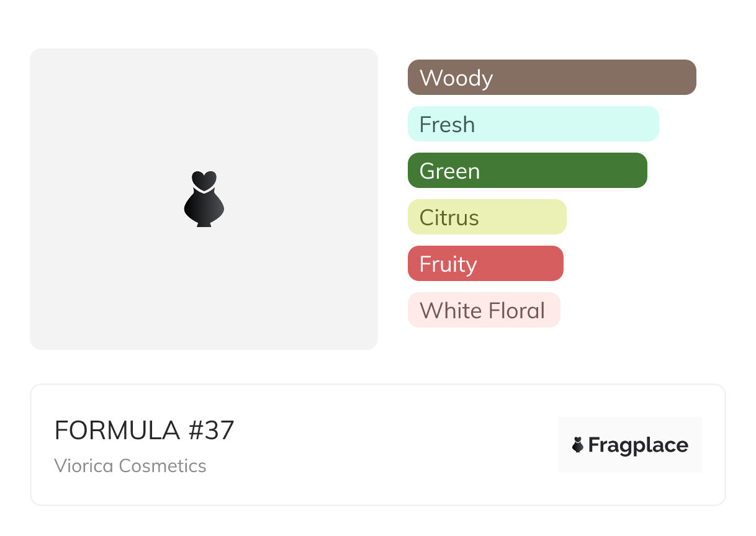The height and width of the screenshot is (536, 756).
Task: Click the heart-shaped cap of the bottle icon
Action: tap(204, 180)
